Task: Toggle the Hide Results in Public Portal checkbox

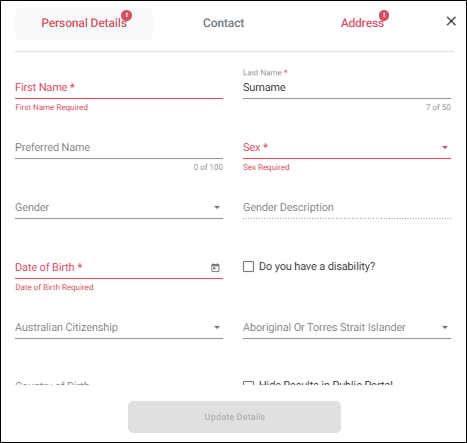Action: (248, 383)
